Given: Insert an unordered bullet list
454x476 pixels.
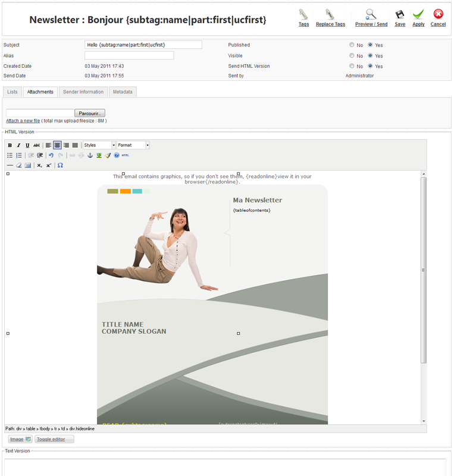Looking at the screenshot, I should 10,155.
